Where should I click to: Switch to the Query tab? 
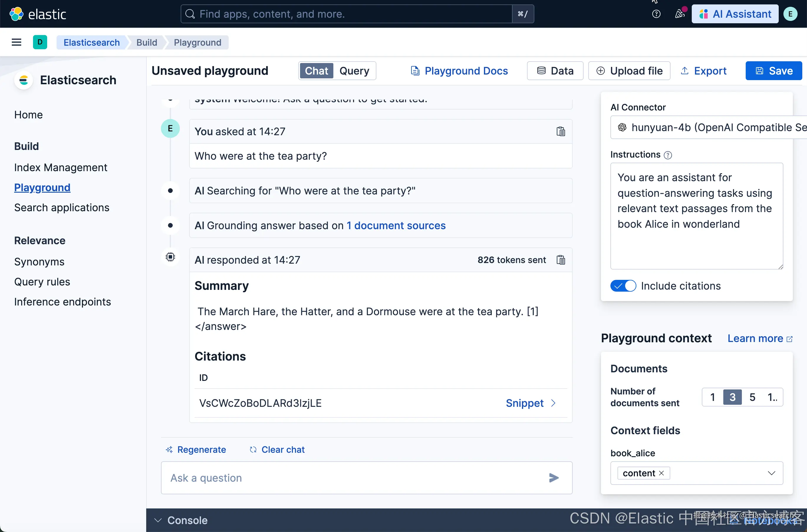point(354,71)
